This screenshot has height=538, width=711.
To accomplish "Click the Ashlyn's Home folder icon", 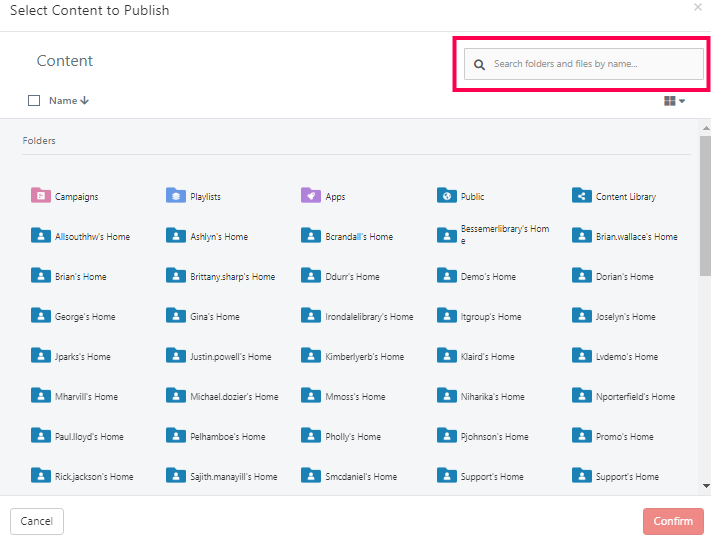I will (175, 235).
